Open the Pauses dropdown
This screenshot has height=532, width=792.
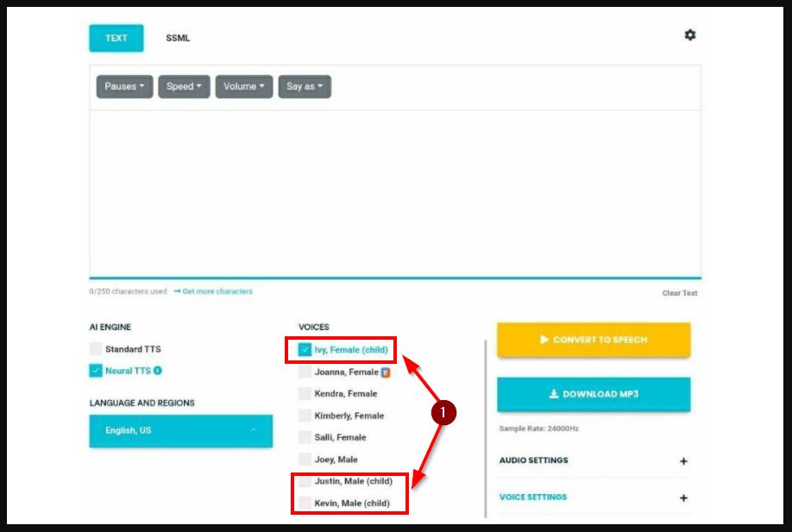(124, 86)
